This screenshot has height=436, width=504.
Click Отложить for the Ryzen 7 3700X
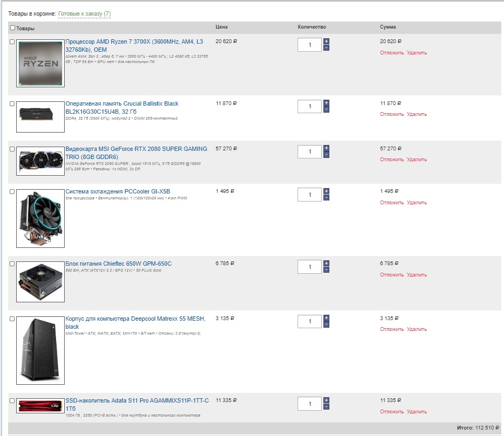[x=392, y=53]
